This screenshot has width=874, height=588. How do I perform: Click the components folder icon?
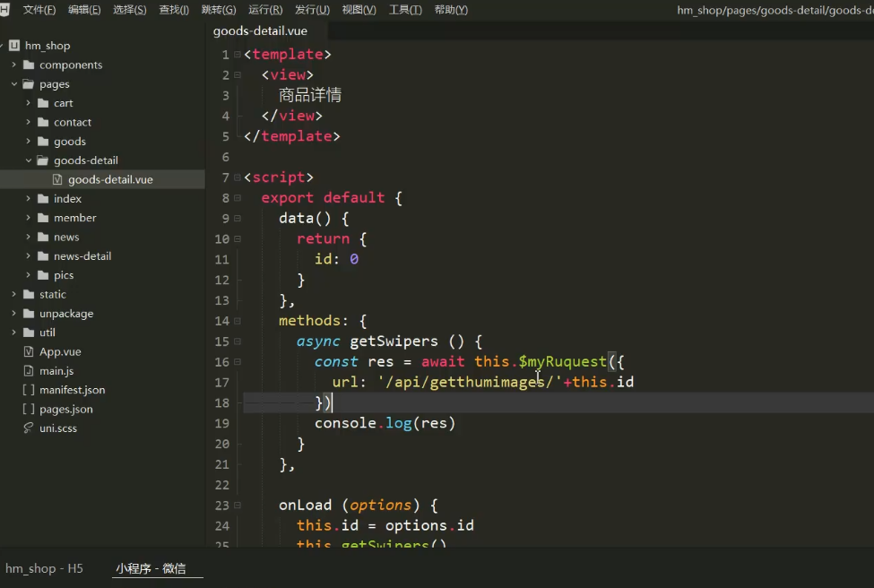click(29, 65)
